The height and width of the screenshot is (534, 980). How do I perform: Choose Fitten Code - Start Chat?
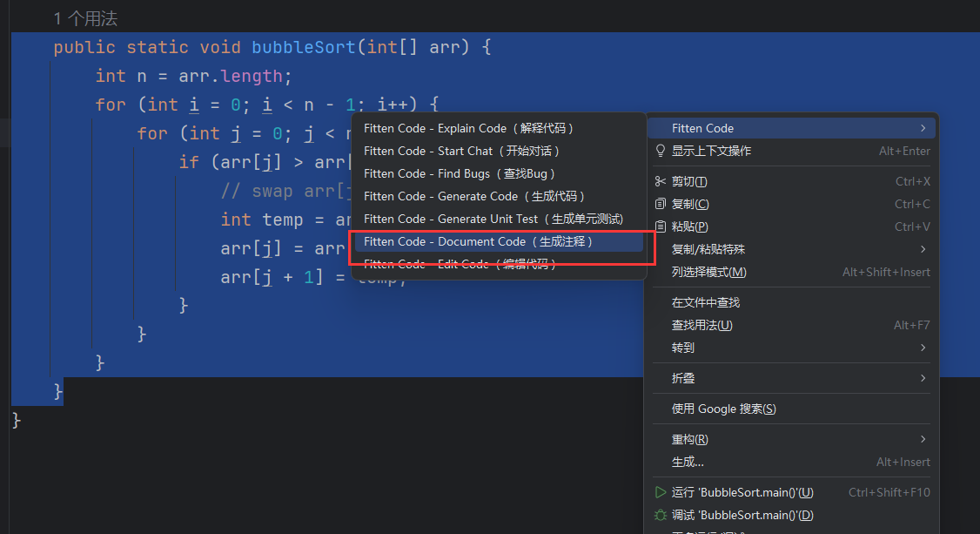point(499,151)
